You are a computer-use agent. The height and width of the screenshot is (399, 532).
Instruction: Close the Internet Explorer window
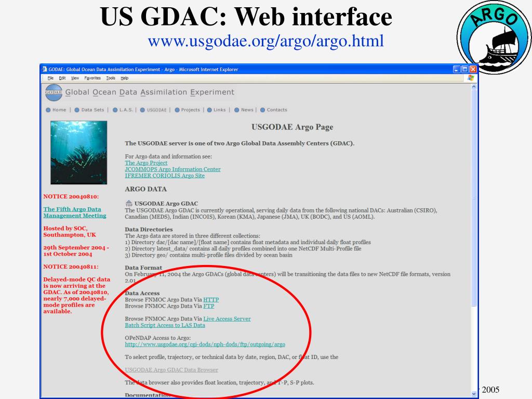pos(473,69)
